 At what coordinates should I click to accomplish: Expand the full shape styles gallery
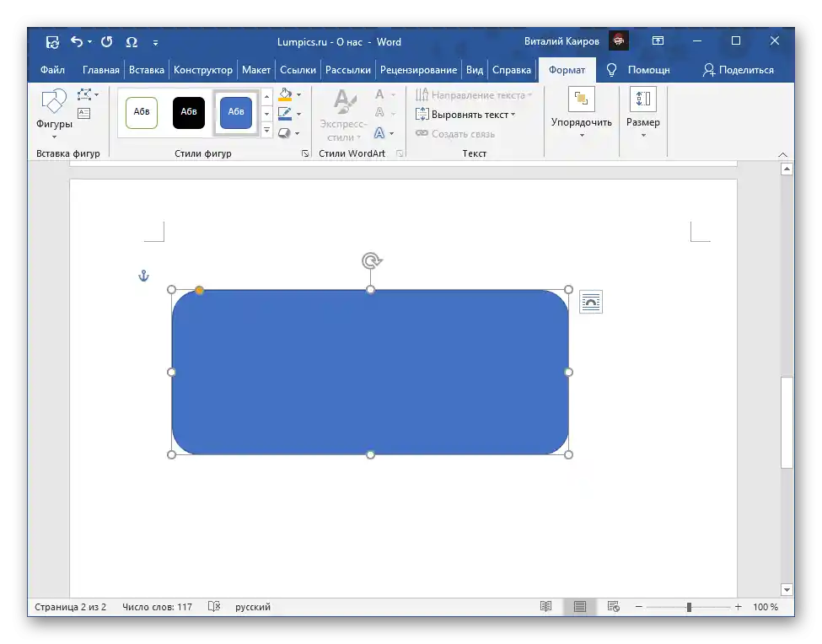(x=267, y=130)
